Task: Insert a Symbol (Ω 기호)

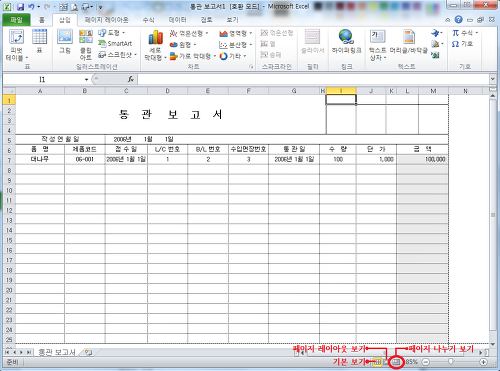Action: tap(462, 44)
